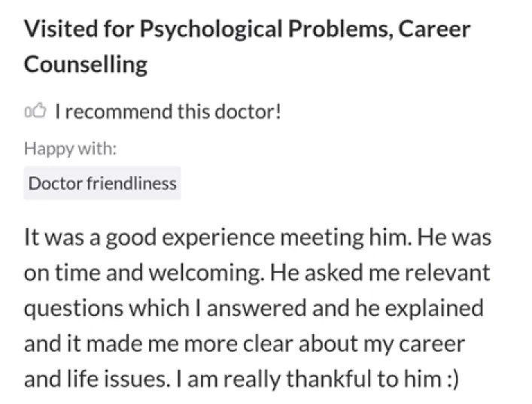Click the "I recommend this doctor!" text
Image resolution: width=532 pixels, height=404 pixels.
[x=168, y=112]
